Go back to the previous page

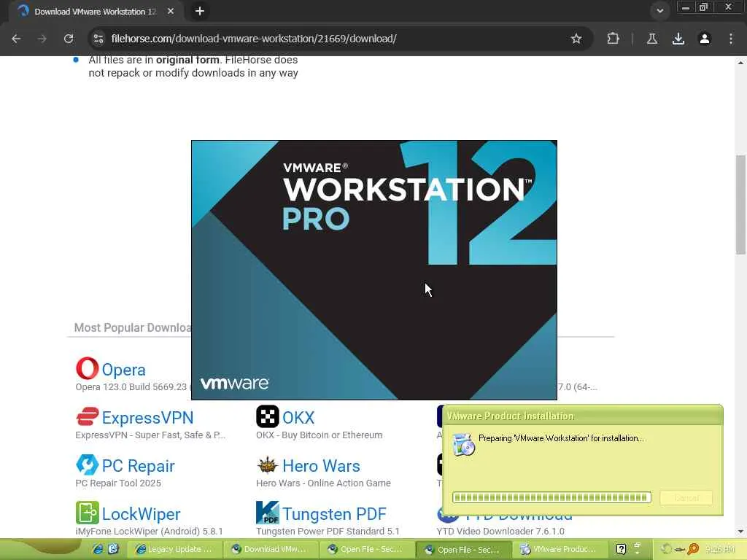[16, 39]
